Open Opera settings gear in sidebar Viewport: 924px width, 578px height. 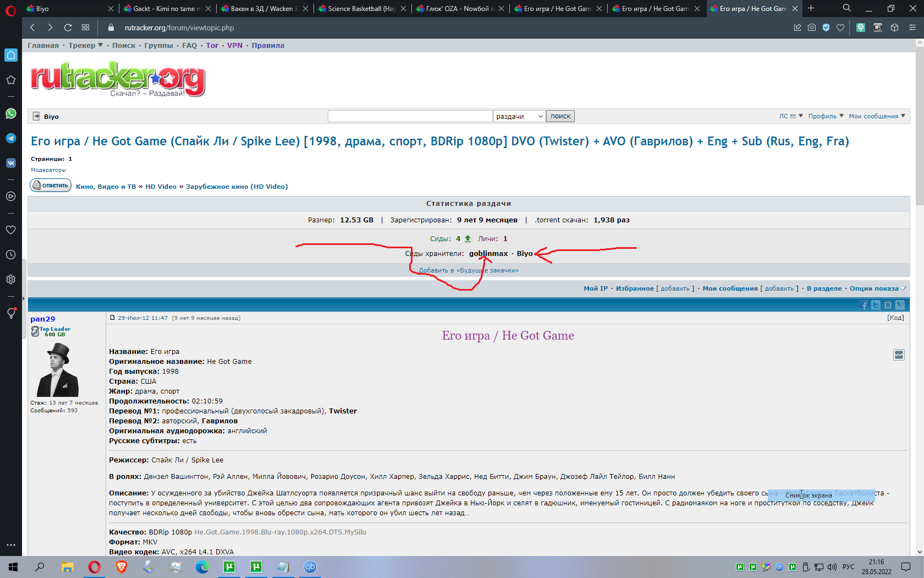click(11, 280)
